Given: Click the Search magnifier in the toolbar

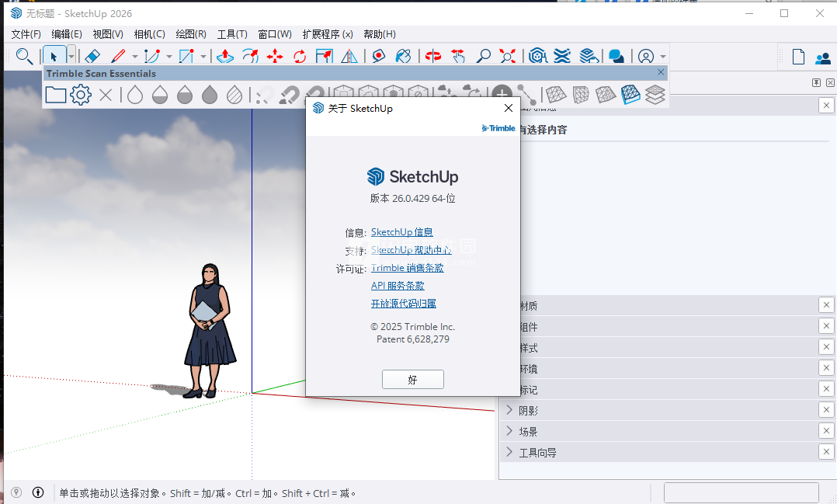Looking at the screenshot, I should pos(24,56).
